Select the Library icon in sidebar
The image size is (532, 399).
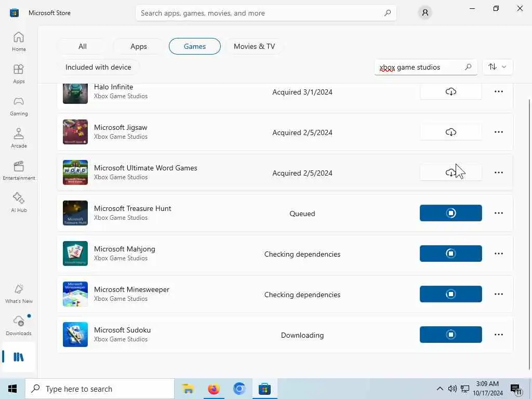(19, 357)
